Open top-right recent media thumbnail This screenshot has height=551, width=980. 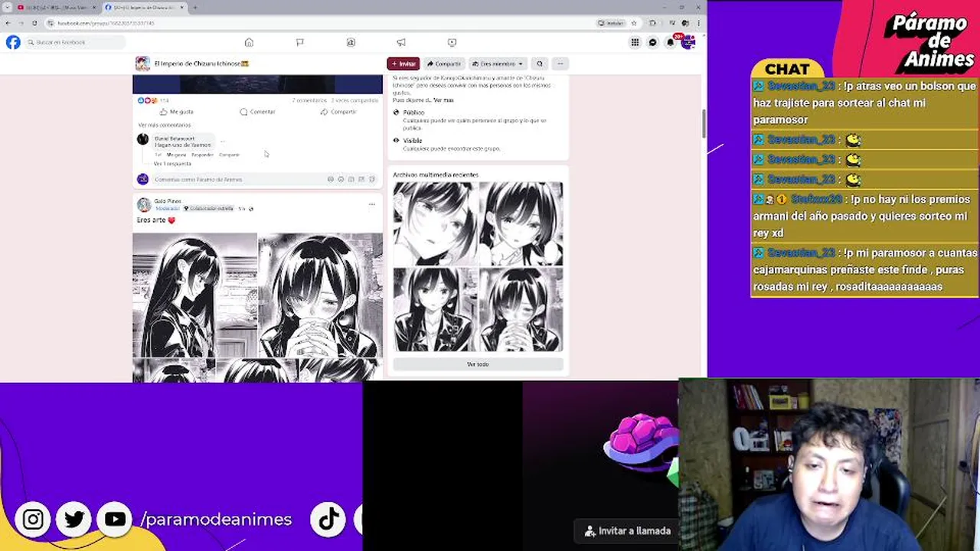click(521, 223)
